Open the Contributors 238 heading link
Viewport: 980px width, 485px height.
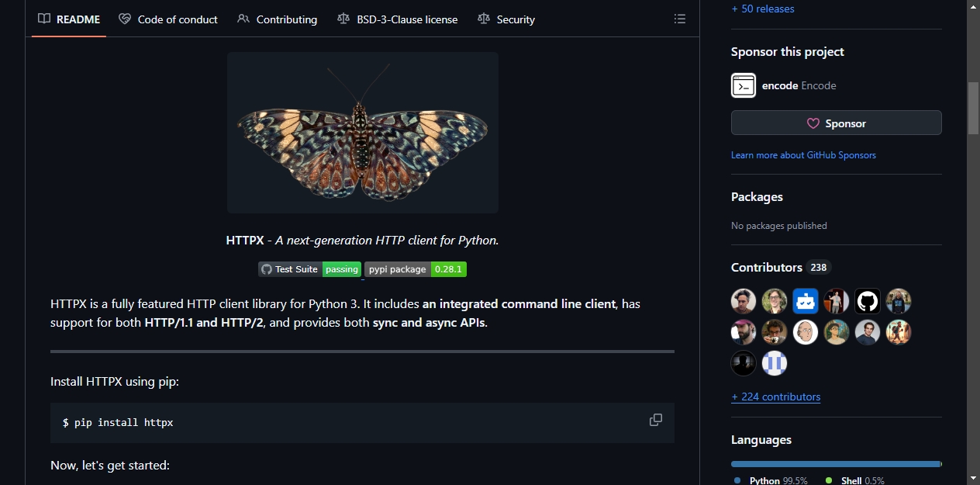(x=781, y=267)
